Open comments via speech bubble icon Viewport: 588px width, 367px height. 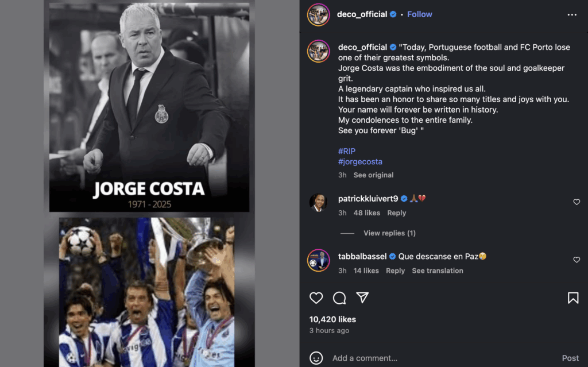point(339,298)
